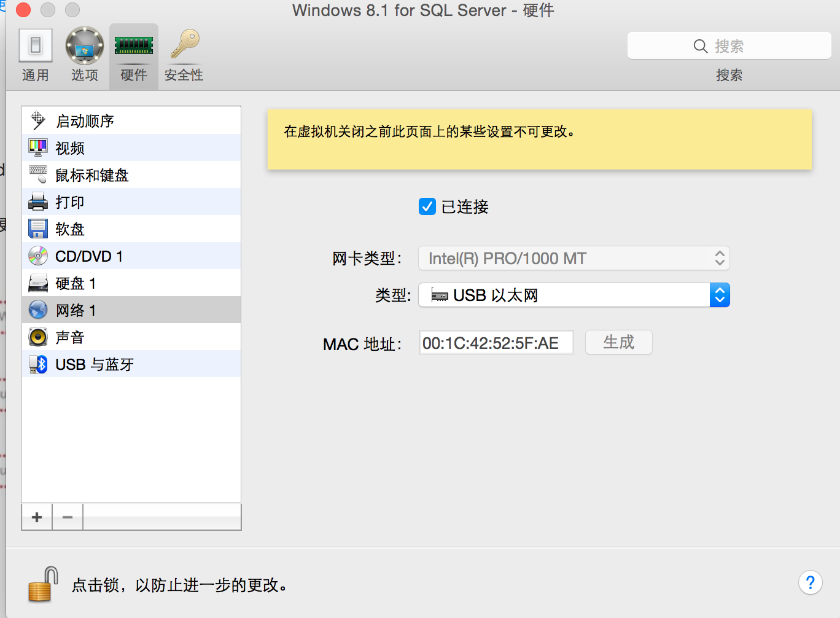
Task: Select 硬盘 1 in the hardware list
Action: 131,283
